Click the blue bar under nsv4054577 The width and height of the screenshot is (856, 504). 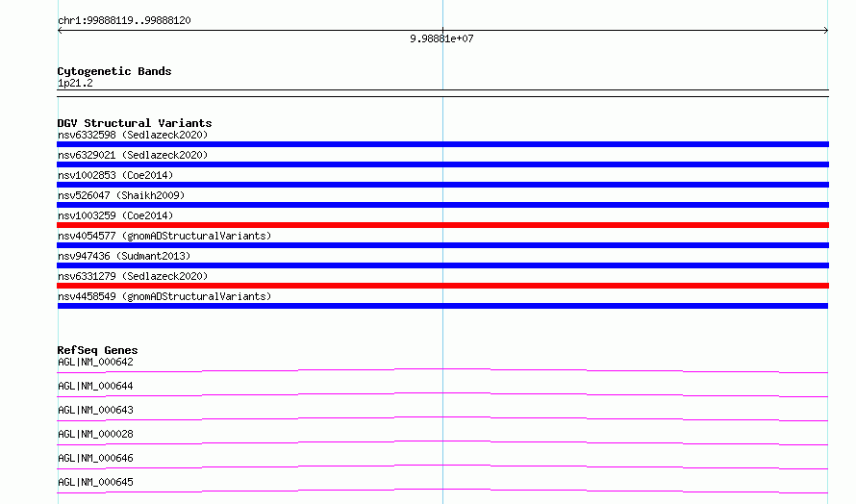pyautogui.click(x=442, y=245)
